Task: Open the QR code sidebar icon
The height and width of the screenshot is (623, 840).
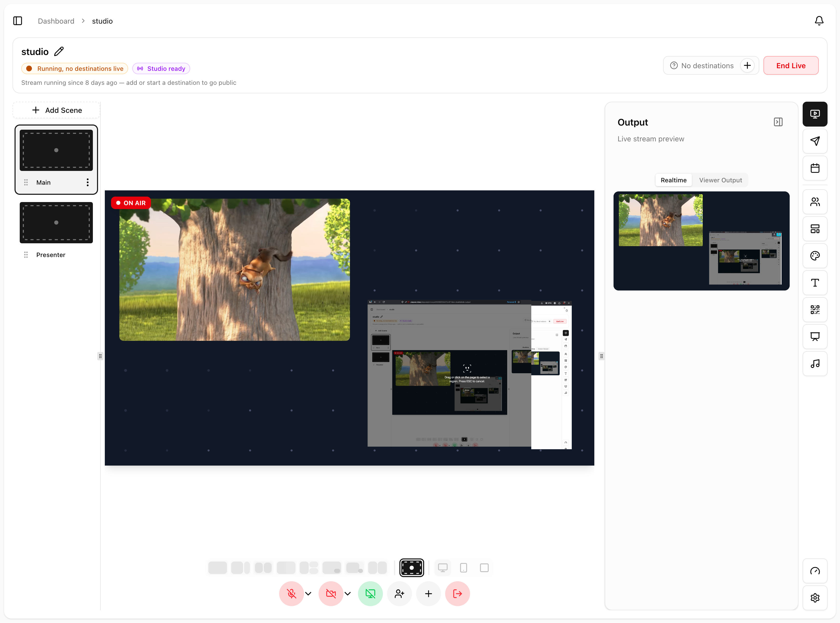Action: (815, 310)
